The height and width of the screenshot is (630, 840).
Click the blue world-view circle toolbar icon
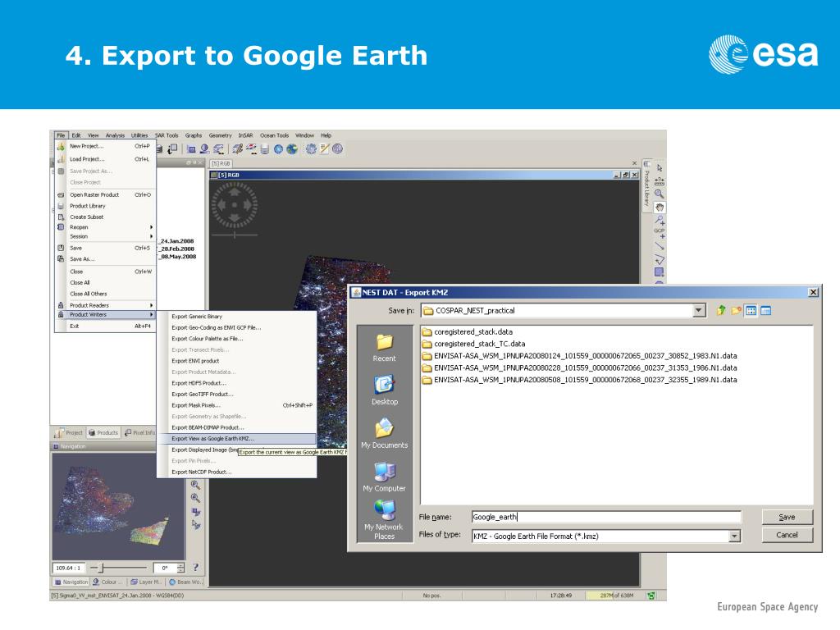[x=278, y=149]
